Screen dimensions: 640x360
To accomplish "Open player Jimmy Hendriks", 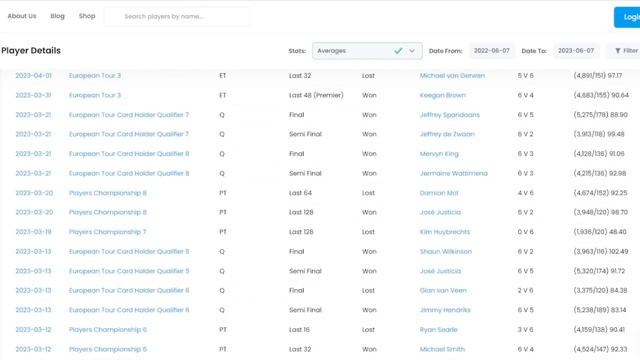I will pyautogui.click(x=445, y=310).
